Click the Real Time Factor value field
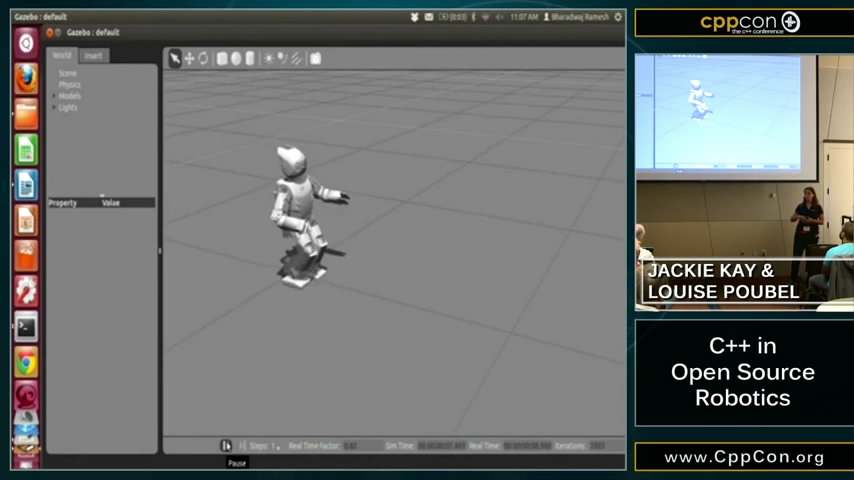 [x=362, y=446]
